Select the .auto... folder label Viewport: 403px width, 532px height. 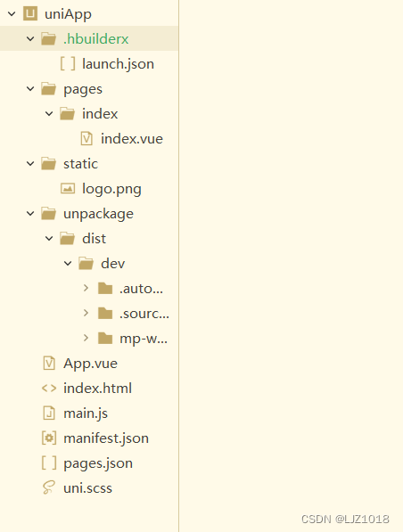(x=141, y=289)
